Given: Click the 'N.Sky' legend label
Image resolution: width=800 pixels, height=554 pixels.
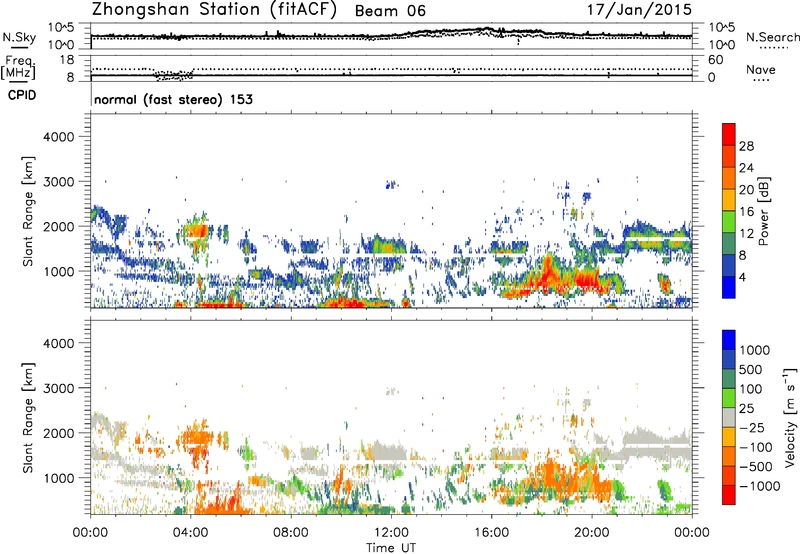Looking at the screenshot, I should pyautogui.click(x=19, y=37).
